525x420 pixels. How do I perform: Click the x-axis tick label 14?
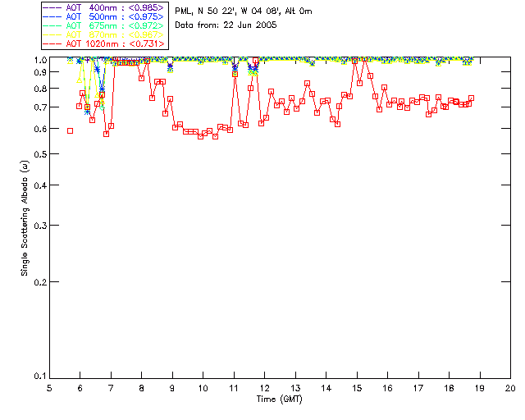[x=326, y=388]
